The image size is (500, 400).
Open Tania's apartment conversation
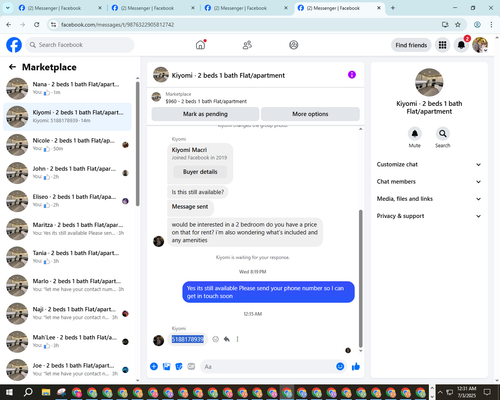pyautogui.click(x=67, y=257)
